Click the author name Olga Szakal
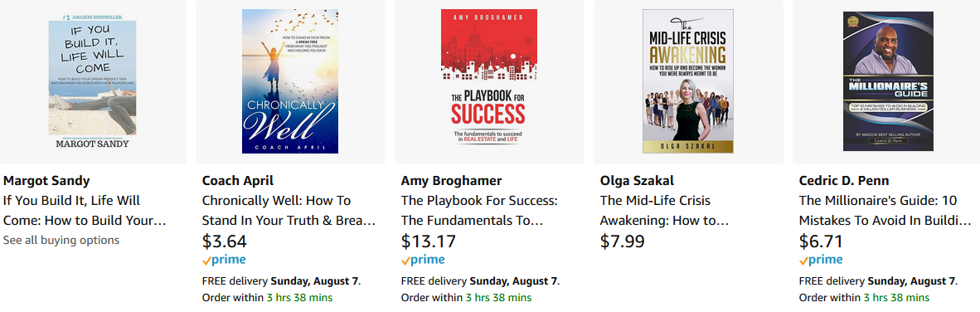Viewport: 980px width, 312px height. (638, 182)
